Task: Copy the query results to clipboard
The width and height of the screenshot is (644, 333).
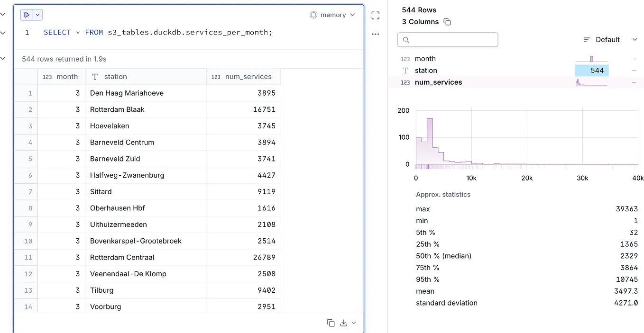Action: [x=331, y=323]
